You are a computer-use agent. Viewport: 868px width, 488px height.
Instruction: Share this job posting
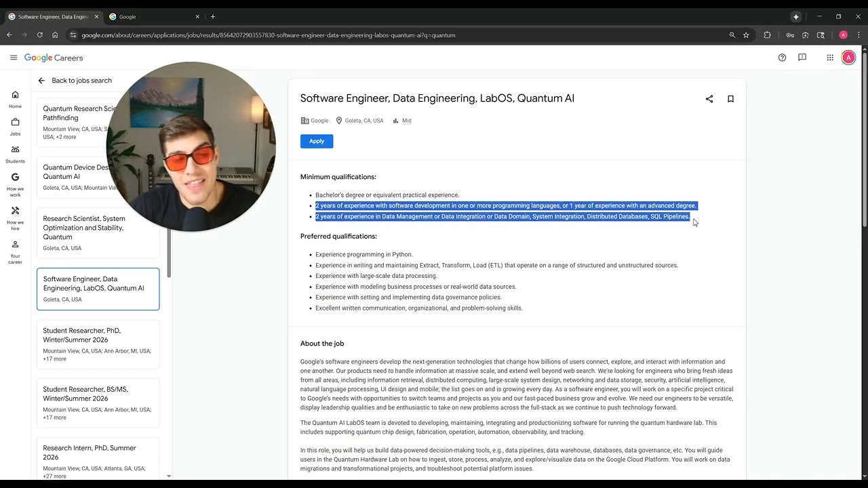pyautogui.click(x=709, y=99)
